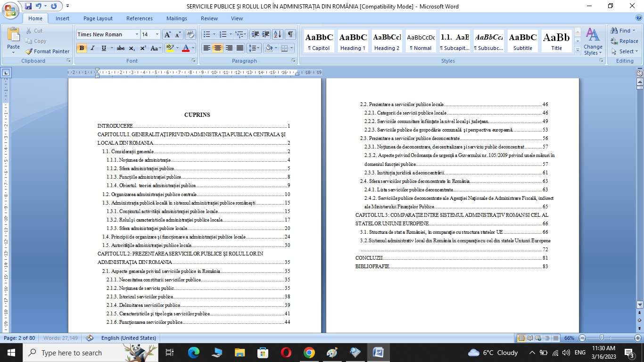Apply the yellow text highlight color

click(169, 48)
